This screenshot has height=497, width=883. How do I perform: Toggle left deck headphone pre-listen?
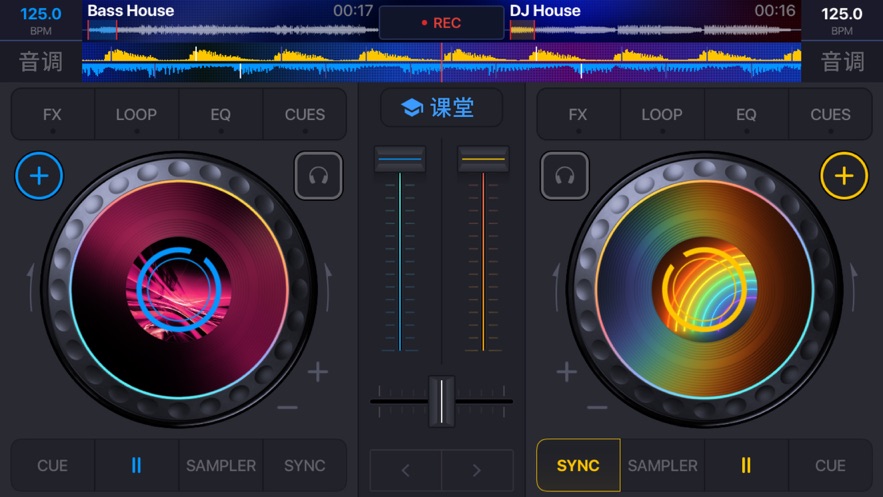click(x=318, y=176)
